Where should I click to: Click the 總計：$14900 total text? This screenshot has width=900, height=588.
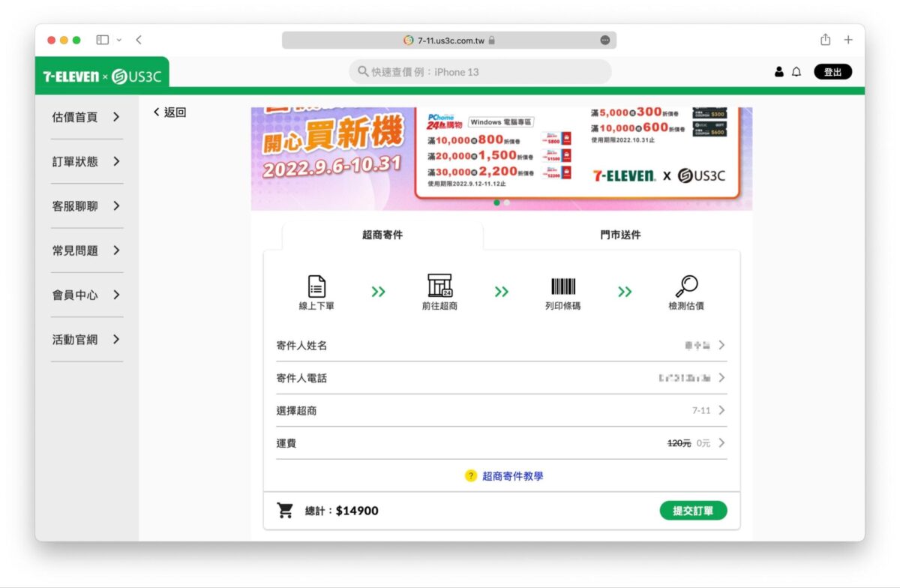click(x=341, y=511)
